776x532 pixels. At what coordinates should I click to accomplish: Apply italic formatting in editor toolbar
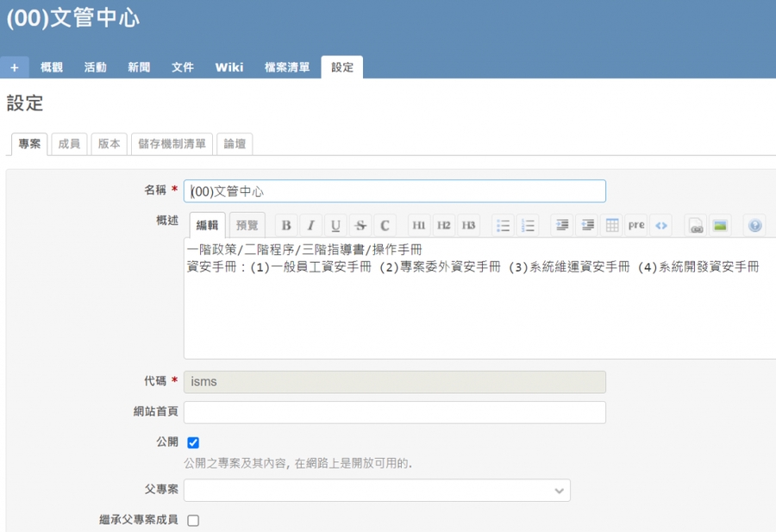310,225
